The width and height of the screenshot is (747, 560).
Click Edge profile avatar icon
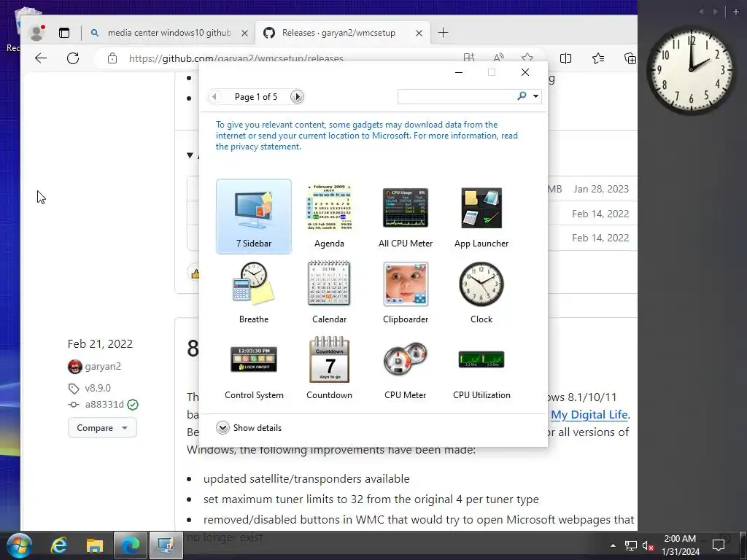[36, 32]
